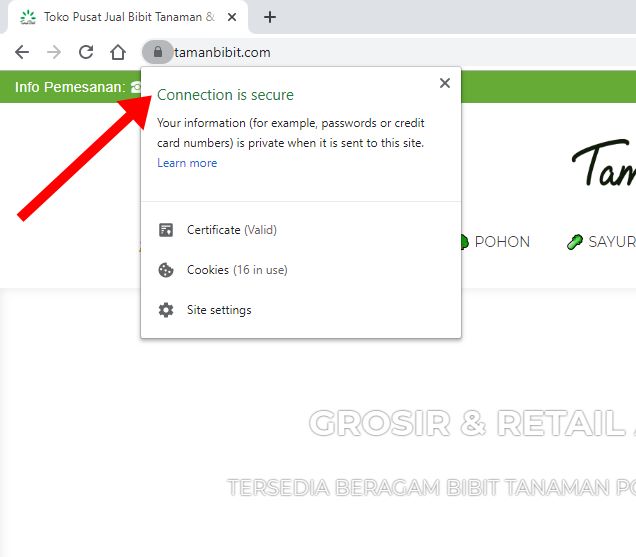636x557 pixels.
Task: Select the Toko Pusat Jual Bibit Tanaman tab
Action: tap(128, 17)
